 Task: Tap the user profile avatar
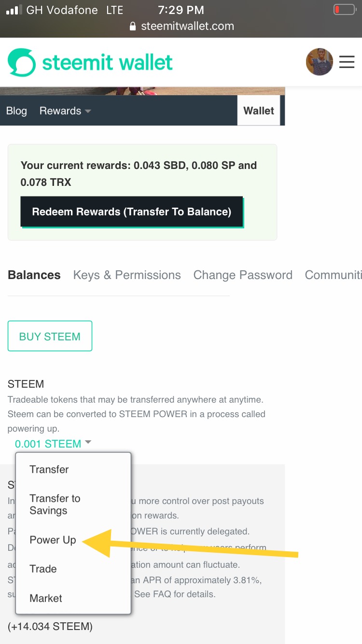(x=320, y=62)
